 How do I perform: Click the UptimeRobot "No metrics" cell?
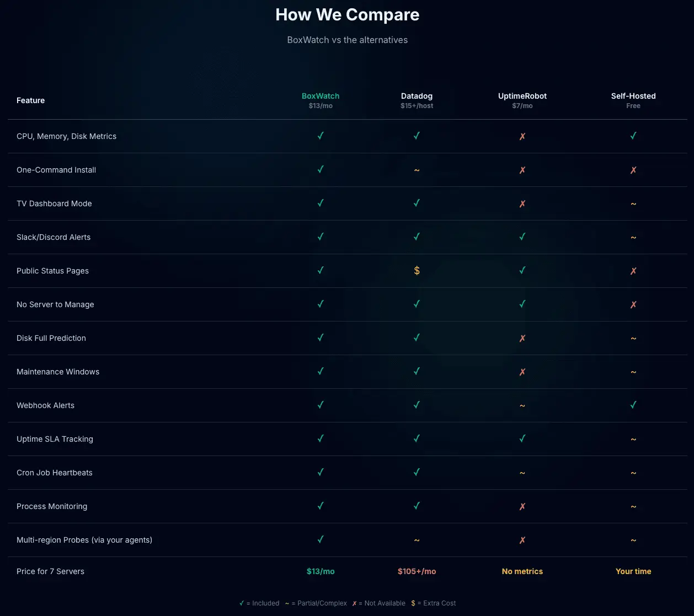tap(522, 571)
